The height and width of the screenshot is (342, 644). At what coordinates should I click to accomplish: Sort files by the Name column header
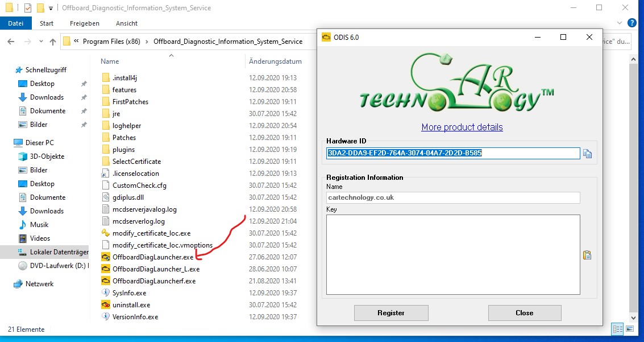point(110,61)
